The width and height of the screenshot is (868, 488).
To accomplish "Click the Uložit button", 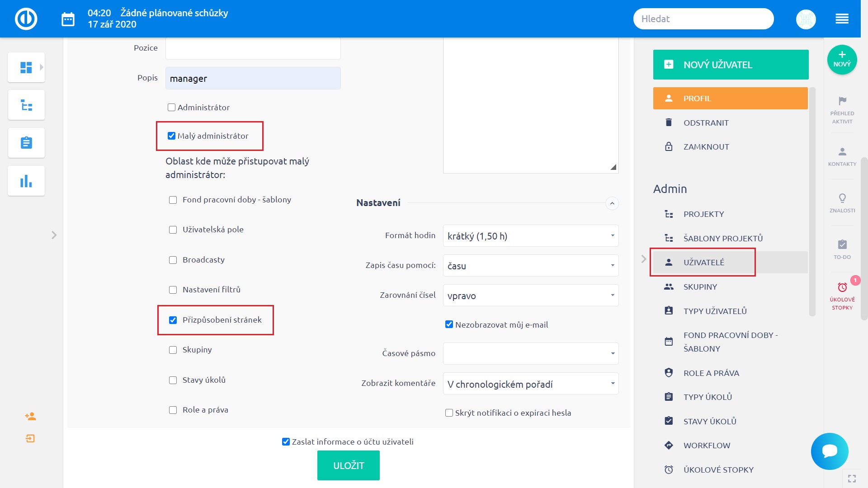I will tap(348, 465).
